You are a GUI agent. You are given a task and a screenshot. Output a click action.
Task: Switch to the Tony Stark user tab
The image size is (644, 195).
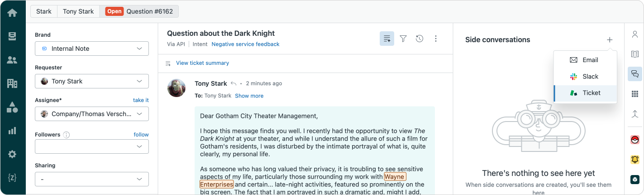[78, 11]
